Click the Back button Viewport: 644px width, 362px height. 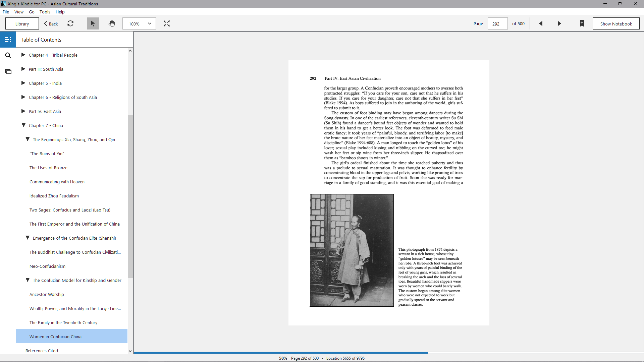point(51,23)
